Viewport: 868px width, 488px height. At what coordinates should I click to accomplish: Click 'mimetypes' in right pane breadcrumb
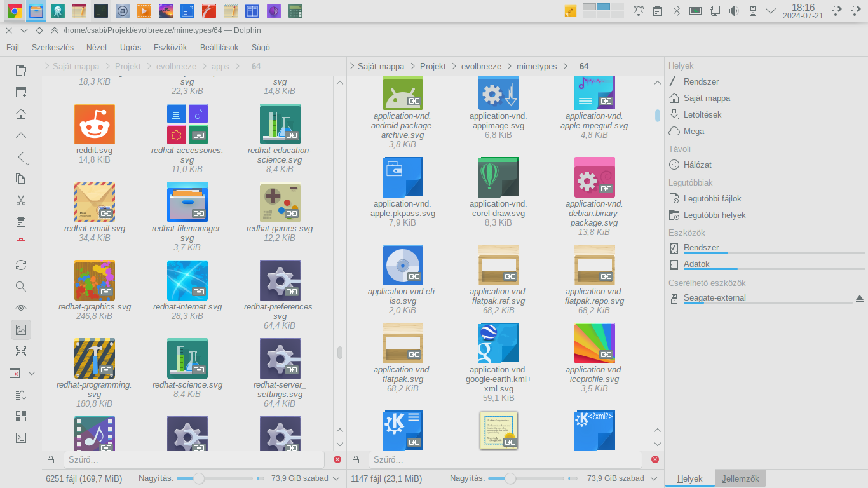[537, 66]
